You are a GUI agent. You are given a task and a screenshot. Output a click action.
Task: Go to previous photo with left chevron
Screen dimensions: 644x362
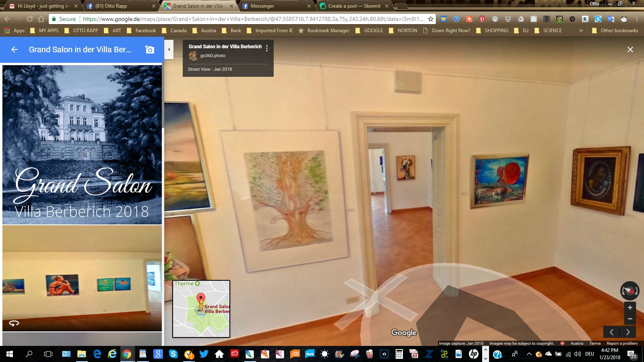[611, 332]
